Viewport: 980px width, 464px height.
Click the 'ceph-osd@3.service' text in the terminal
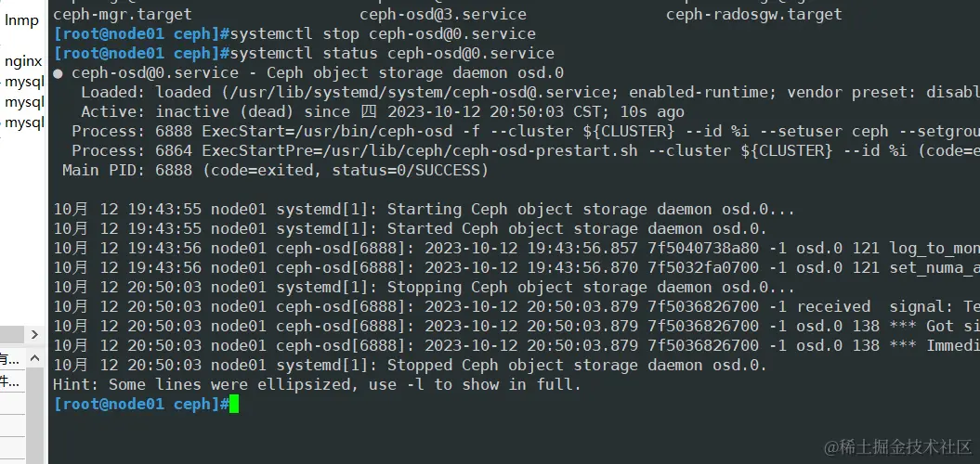click(443, 14)
